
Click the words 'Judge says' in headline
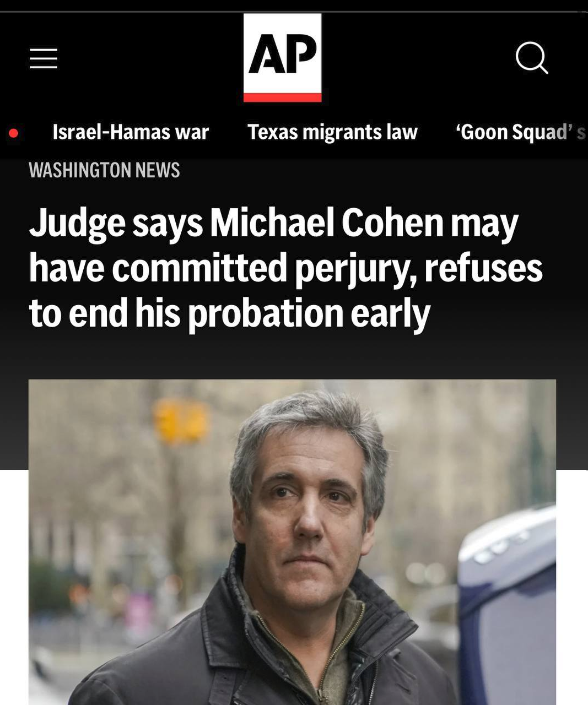[x=116, y=224]
